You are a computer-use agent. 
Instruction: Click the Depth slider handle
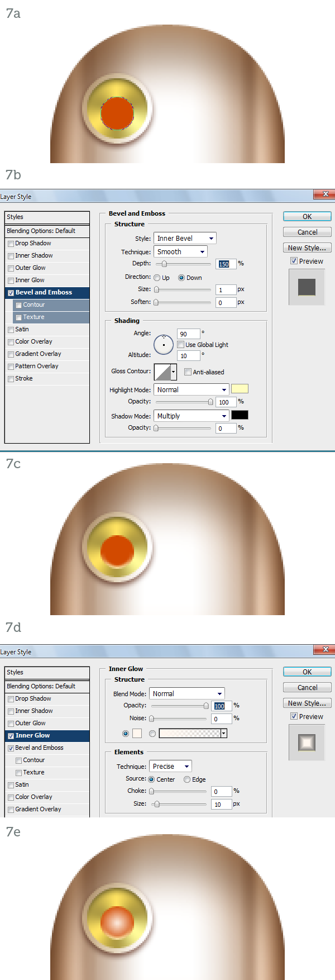[x=164, y=264]
